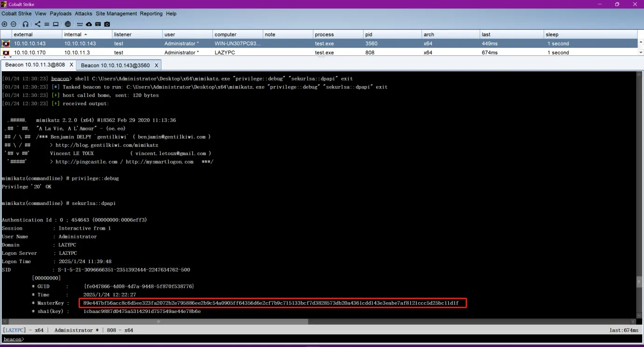Click the http://blog.gentilkiwi.com/mimikatz text

click(107, 145)
